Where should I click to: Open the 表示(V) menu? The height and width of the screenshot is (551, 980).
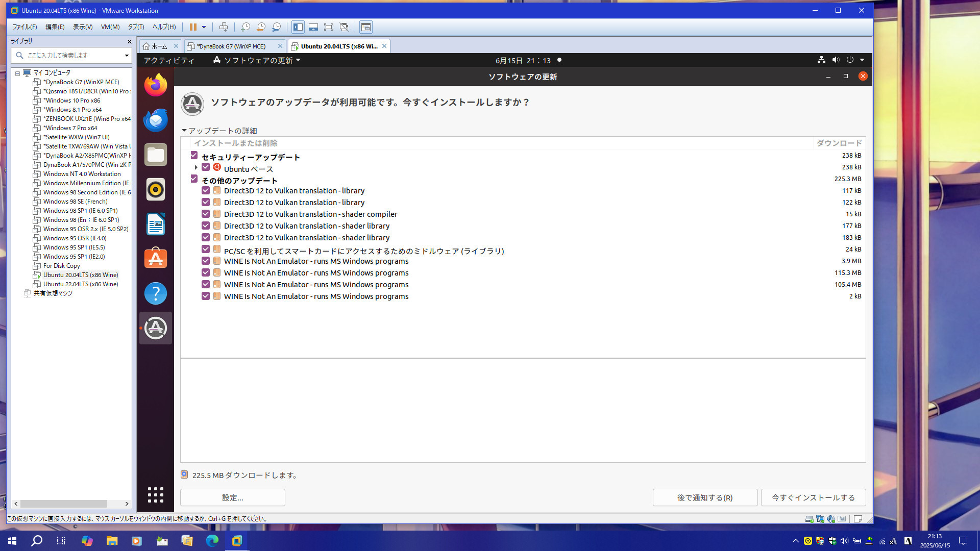pyautogui.click(x=83, y=27)
